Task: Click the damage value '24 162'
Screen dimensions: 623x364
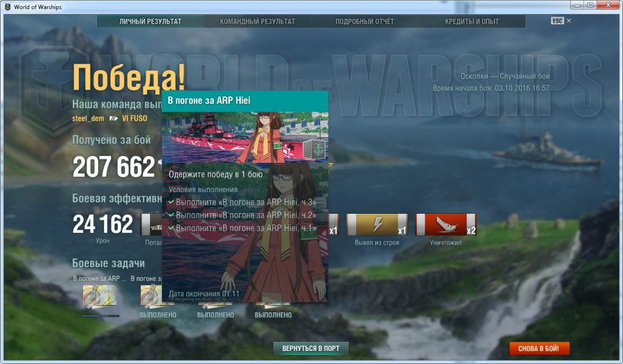Action: pos(103,225)
